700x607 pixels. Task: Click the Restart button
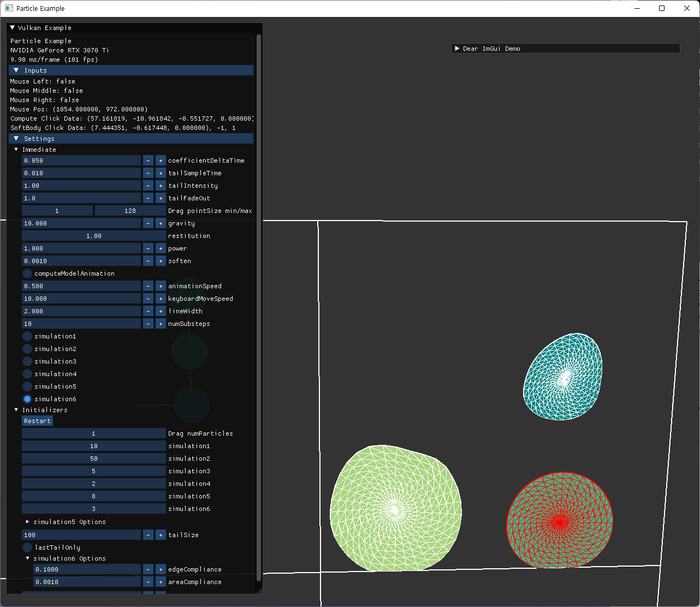point(37,421)
